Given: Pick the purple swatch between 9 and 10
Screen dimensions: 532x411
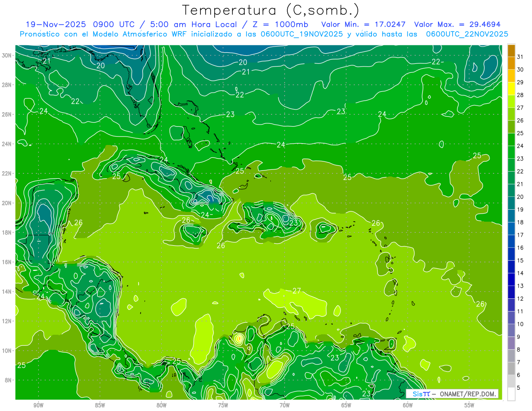Looking at the screenshot, I should click(x=511, y=330).
